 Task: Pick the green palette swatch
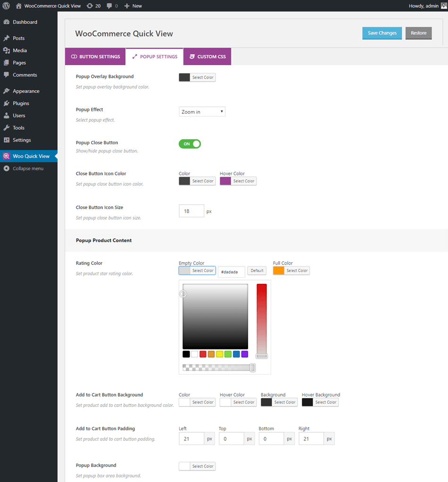228,354
